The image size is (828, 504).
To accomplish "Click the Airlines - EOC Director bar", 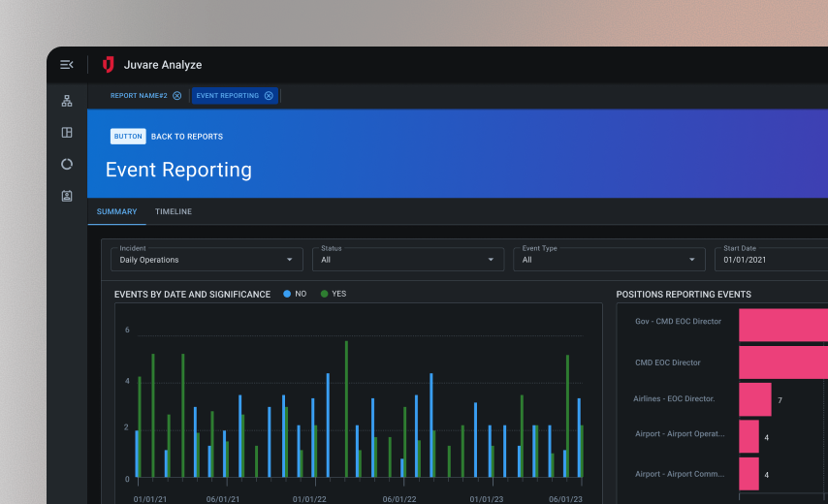I will (x=754, y=399).
